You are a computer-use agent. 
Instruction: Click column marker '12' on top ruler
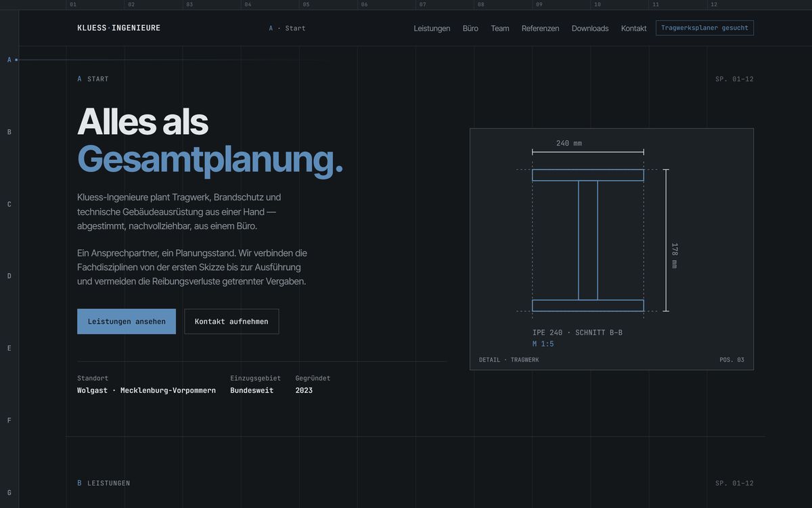click(x=714, y=5)
